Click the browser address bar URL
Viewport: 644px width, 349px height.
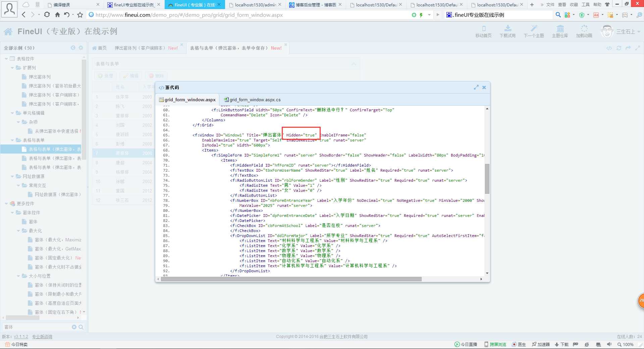[189, 15]
